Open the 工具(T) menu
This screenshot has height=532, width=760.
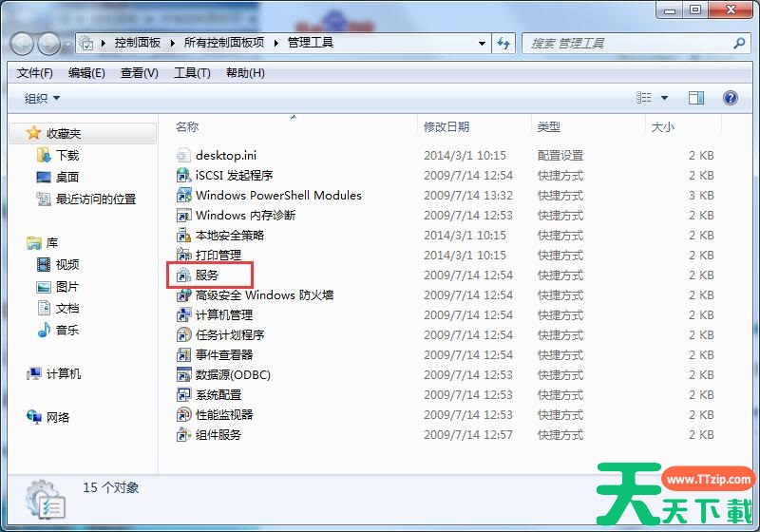(x=192, y=73)
